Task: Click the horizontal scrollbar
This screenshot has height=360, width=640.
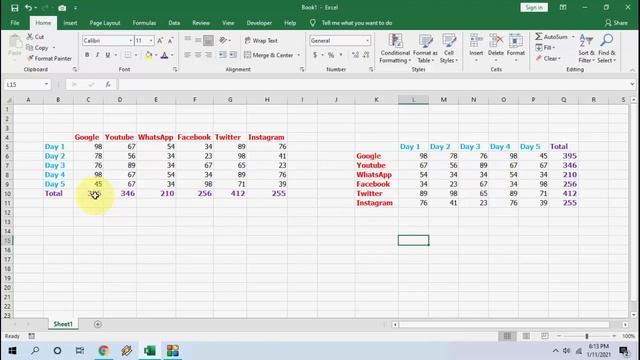Action: coord(504,324)
